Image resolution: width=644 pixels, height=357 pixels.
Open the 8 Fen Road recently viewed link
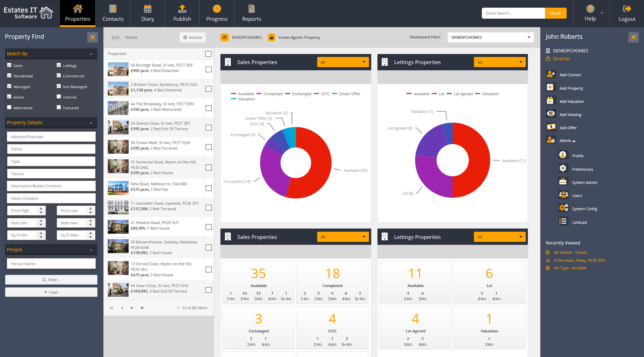[x=579, y=260]
